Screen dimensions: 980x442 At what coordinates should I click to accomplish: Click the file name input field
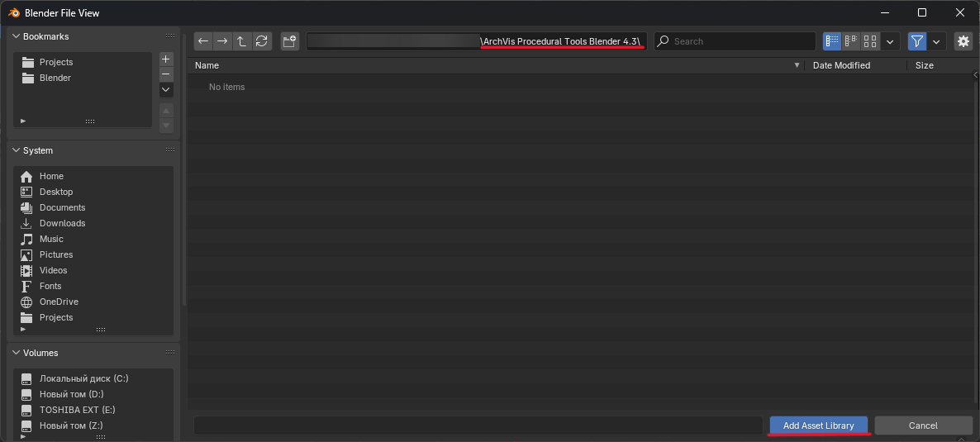(x=478, y=425)
